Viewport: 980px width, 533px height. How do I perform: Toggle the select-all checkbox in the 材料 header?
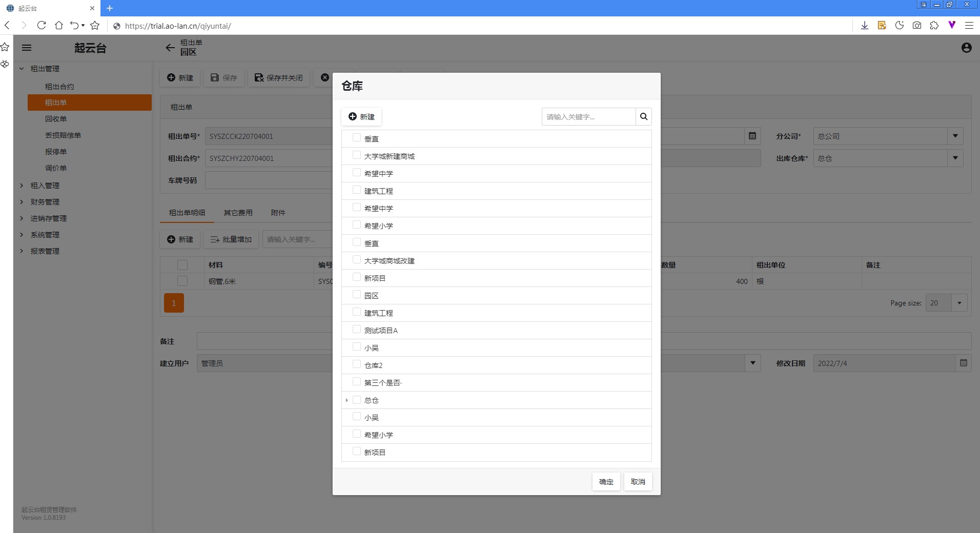(x=182, y=265)
